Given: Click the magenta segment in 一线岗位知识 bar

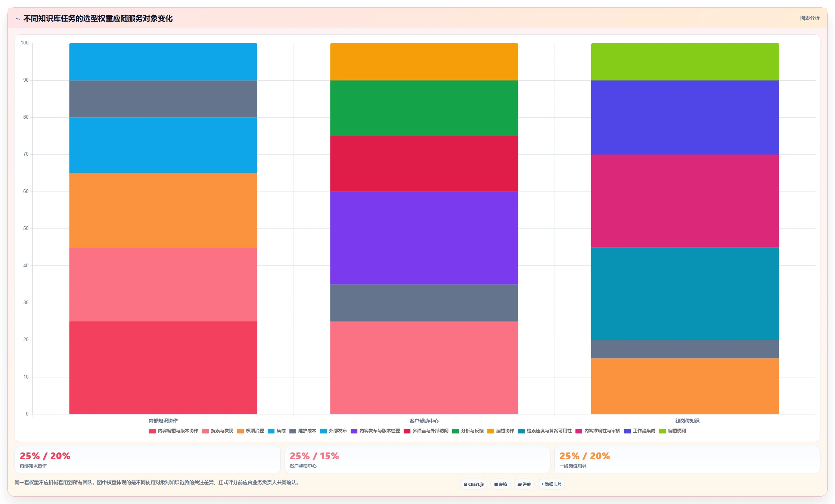Looking at the screenshot, I should [x=685, y=201].
